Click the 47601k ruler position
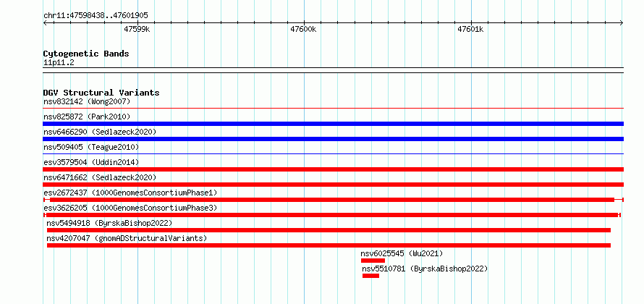 tap(470, 29)
